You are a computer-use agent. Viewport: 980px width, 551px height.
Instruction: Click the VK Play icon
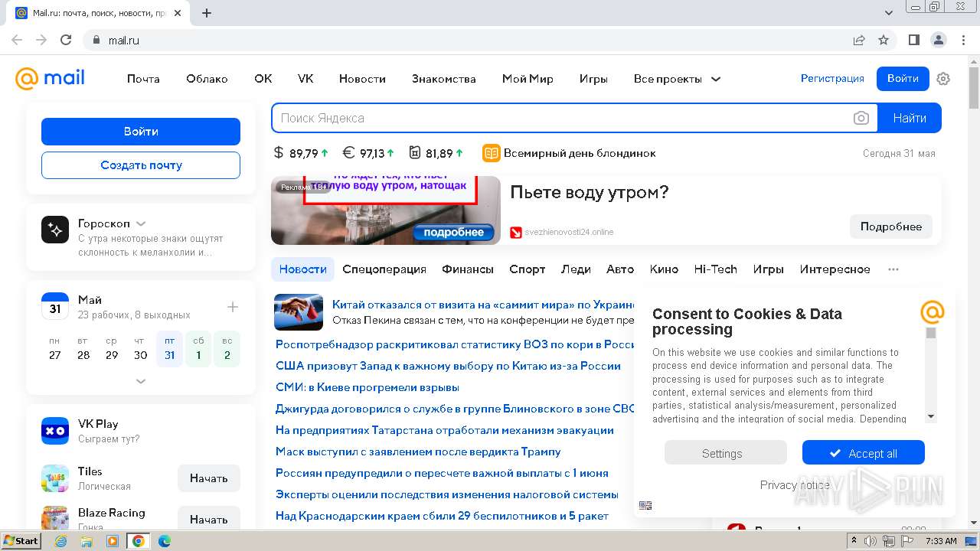click(x=55, y=431)
